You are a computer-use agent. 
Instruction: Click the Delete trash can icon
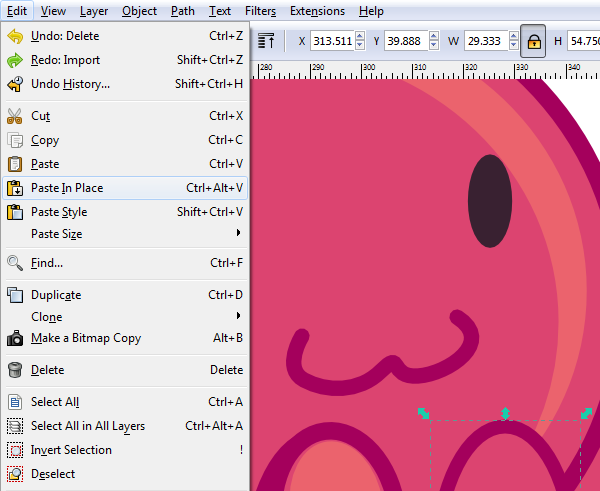[15, 370]
